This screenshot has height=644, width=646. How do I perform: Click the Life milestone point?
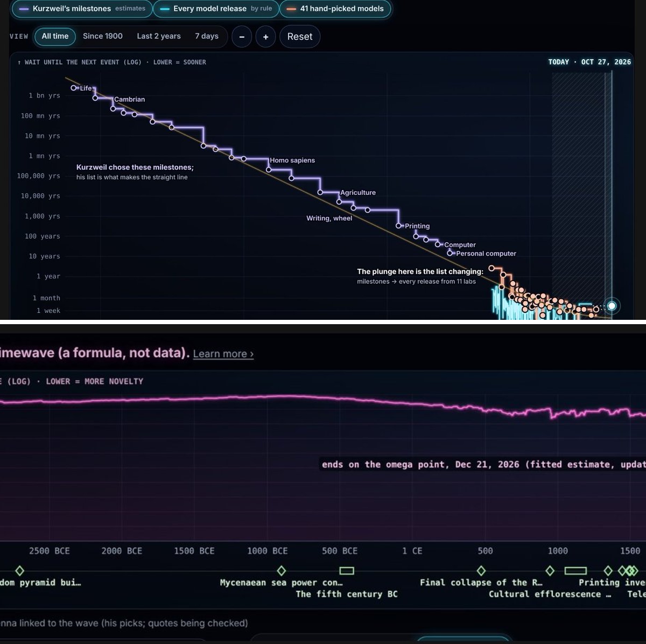(74, 88)
